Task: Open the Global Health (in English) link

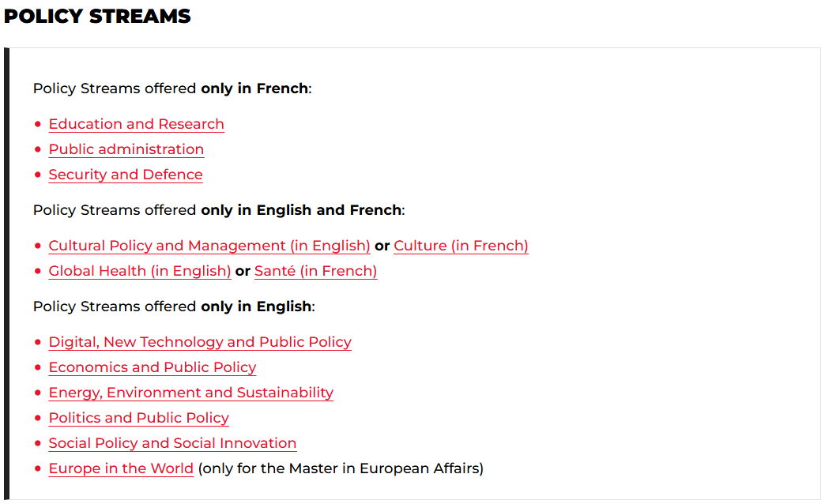Action: [x=140, y=271]
